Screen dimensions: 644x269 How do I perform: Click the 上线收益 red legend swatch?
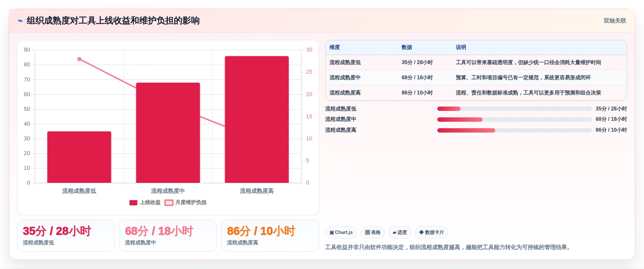(x=133, y=203)
